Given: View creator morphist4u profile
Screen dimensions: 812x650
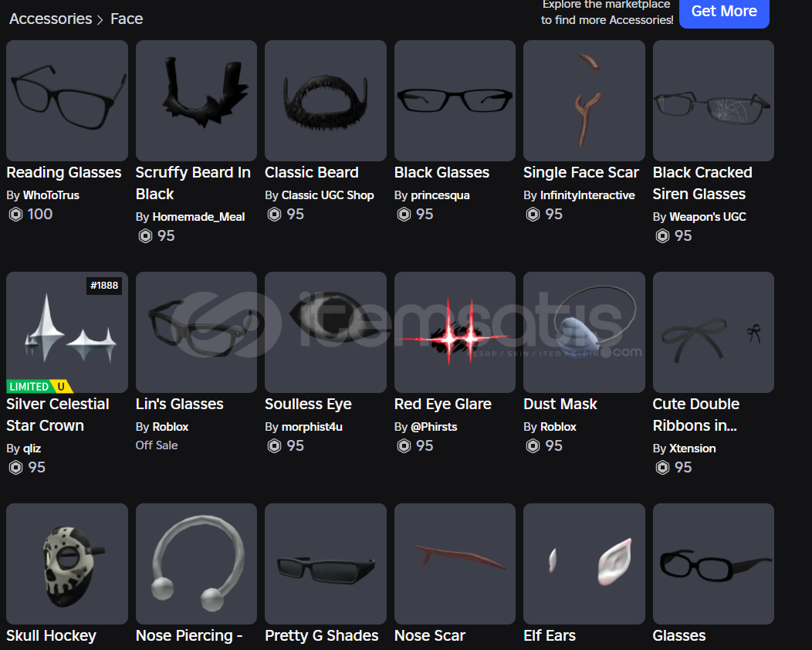Looking at the screenshot, I should 312,427.
